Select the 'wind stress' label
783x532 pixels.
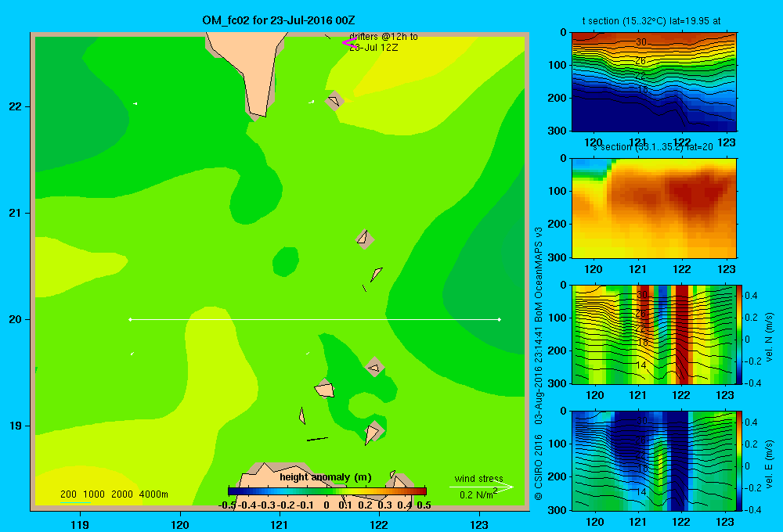[x=479, y=478]
